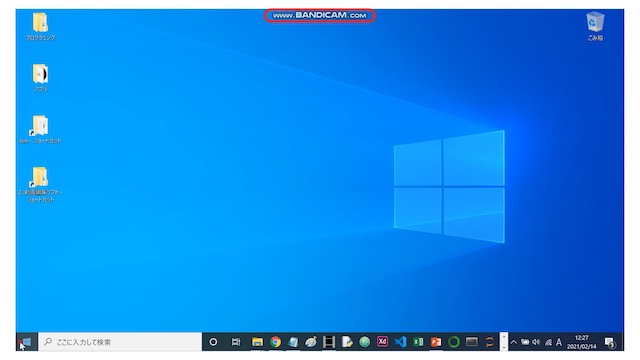Open File Explorer from the taskbar
This screenshot has width=640, height=360.
click(257, 342)
